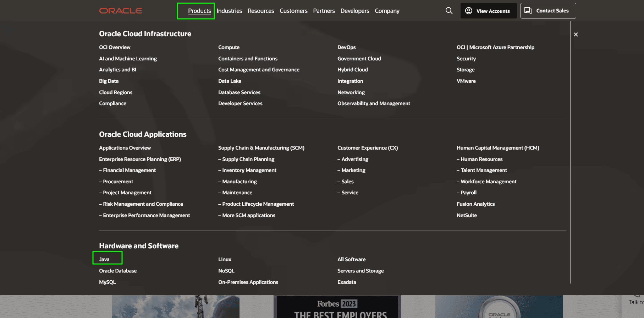Select the Payroll link
This screenshot has width=644, height=318.
click(467, 193)
